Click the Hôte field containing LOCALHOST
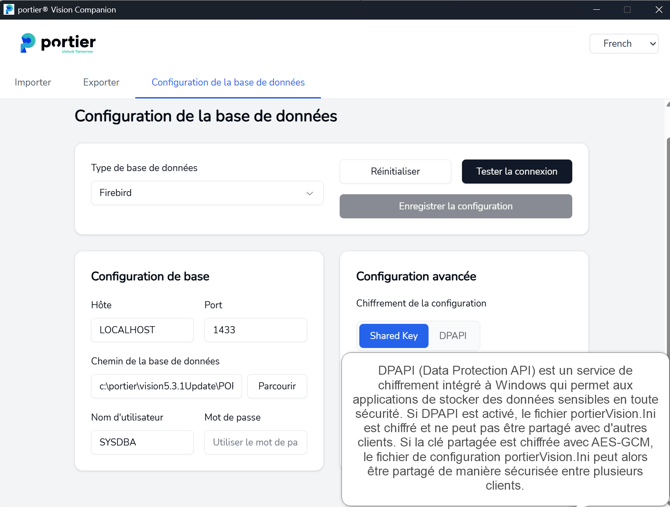The height and width of the screenshot is (507, 670). (142, 330)
